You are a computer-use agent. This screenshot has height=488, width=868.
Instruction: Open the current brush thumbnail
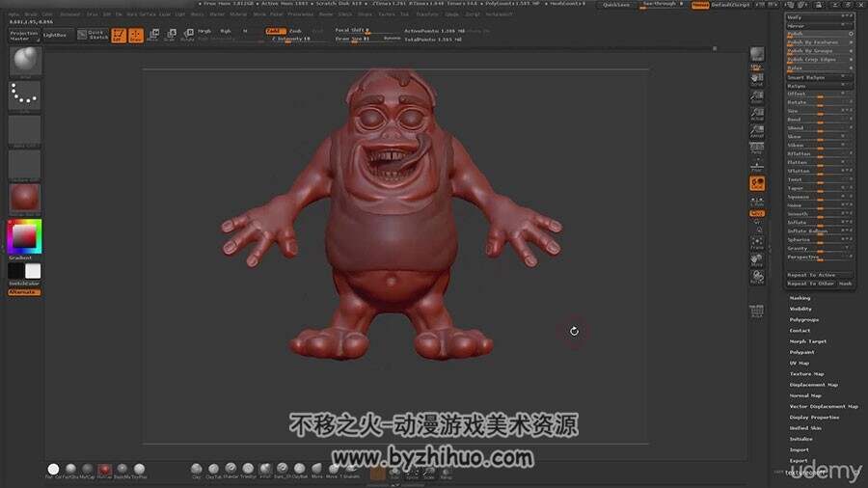point(25,61)
